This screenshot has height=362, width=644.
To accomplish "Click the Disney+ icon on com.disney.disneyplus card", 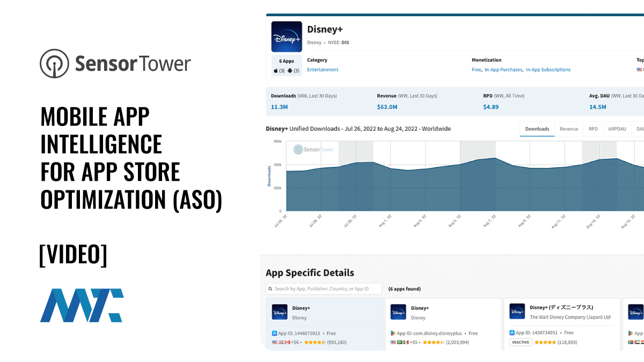I will 398,312.
